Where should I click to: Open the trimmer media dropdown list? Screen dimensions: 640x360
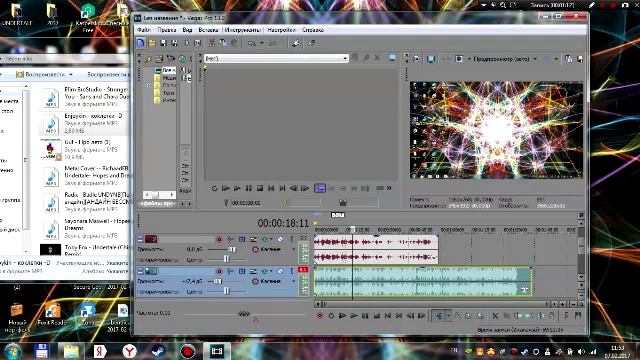click(345, 58)
